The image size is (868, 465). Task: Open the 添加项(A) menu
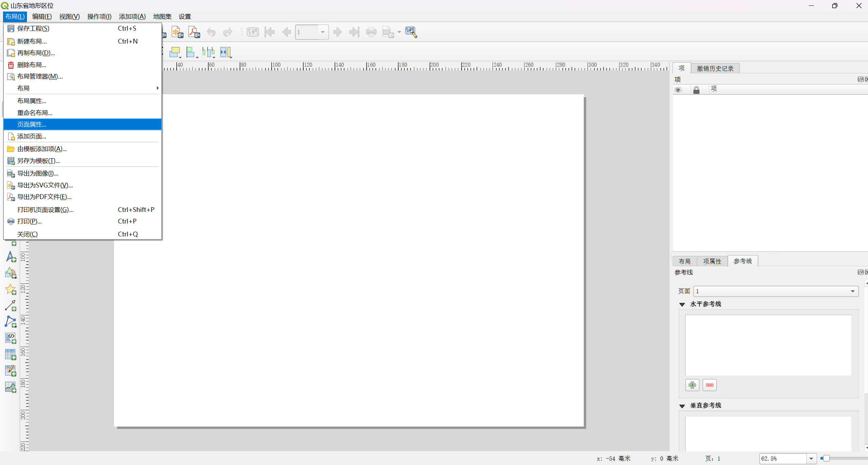pos(132,17)
